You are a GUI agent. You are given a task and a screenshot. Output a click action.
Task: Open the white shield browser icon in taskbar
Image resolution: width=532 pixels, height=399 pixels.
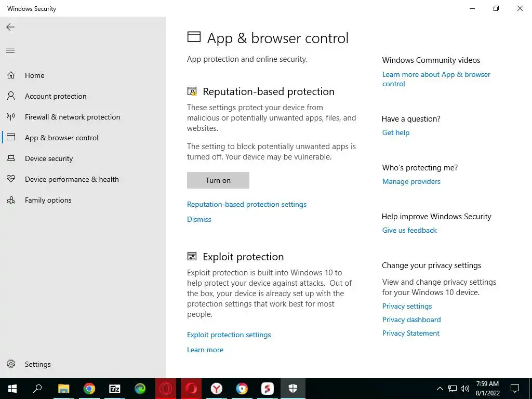(x=242, y=389)
